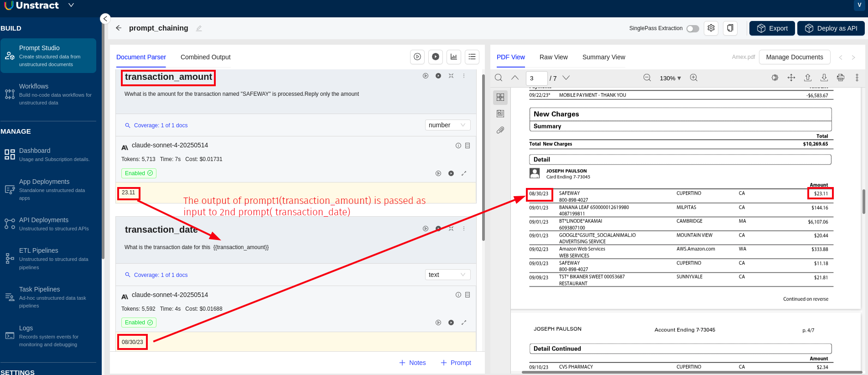Download the PDF document
The width and height of the screenshot is (868, 375).
[x=824, y=78]
